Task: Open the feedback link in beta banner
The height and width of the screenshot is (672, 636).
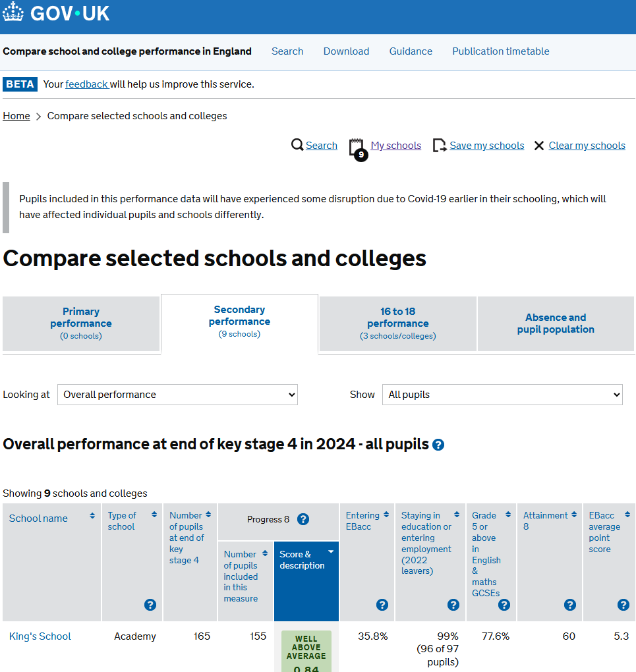Action: click(x=86, y=84)
